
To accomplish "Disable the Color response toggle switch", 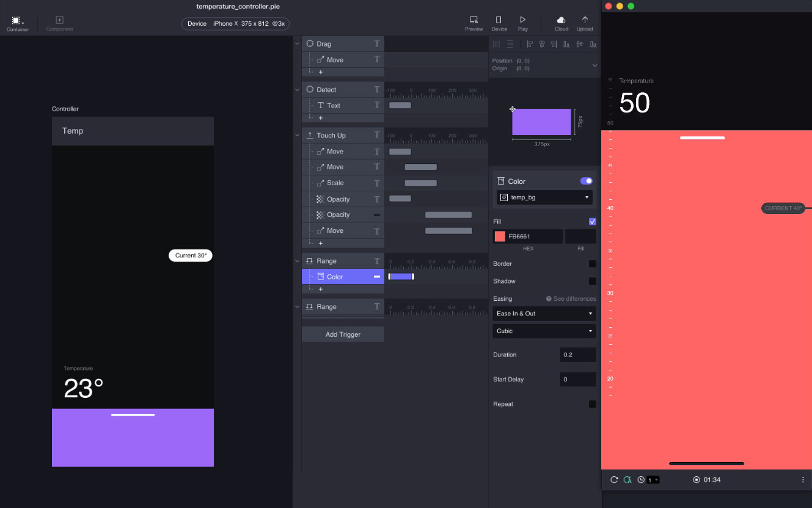I will (x=586, y=181).
